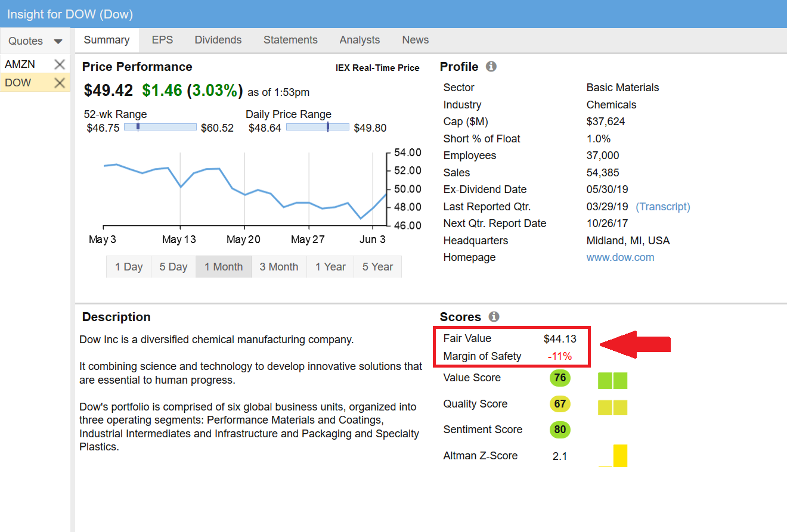
Task: Click the green Value Score badge
Action: pos(560,378)
